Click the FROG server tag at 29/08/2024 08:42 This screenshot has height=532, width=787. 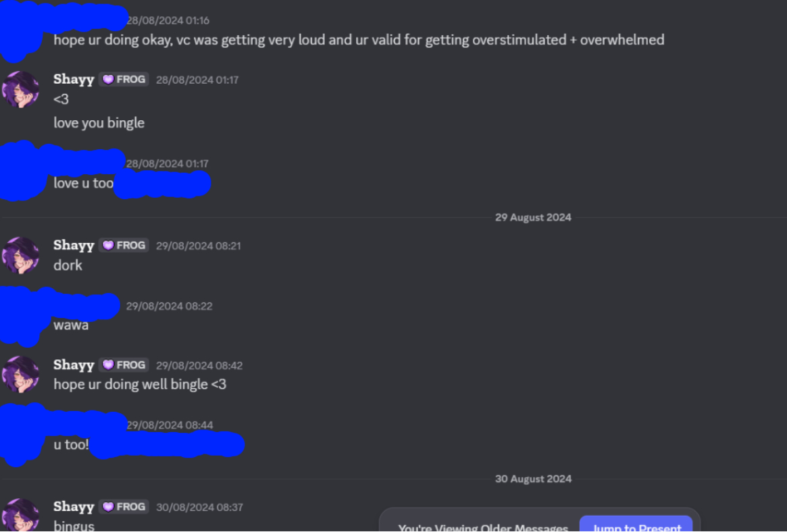[124, 365]
